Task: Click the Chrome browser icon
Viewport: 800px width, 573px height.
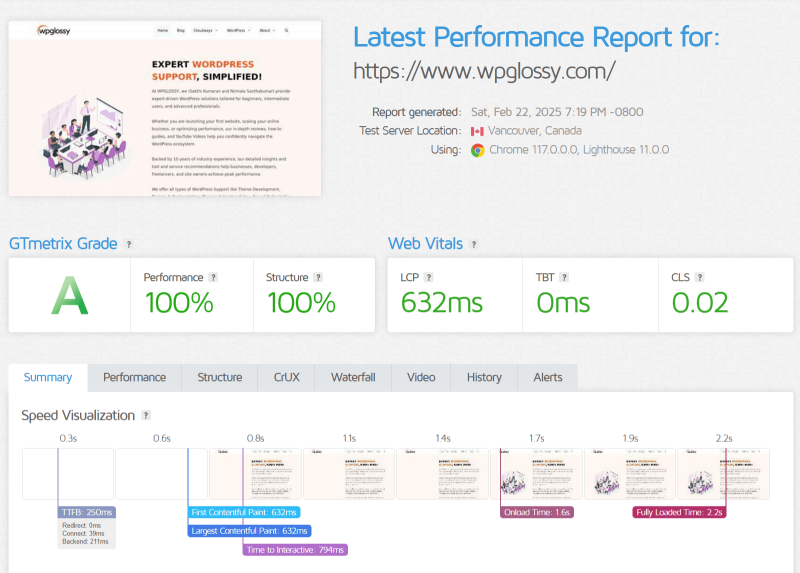Action: pos(478,150)
